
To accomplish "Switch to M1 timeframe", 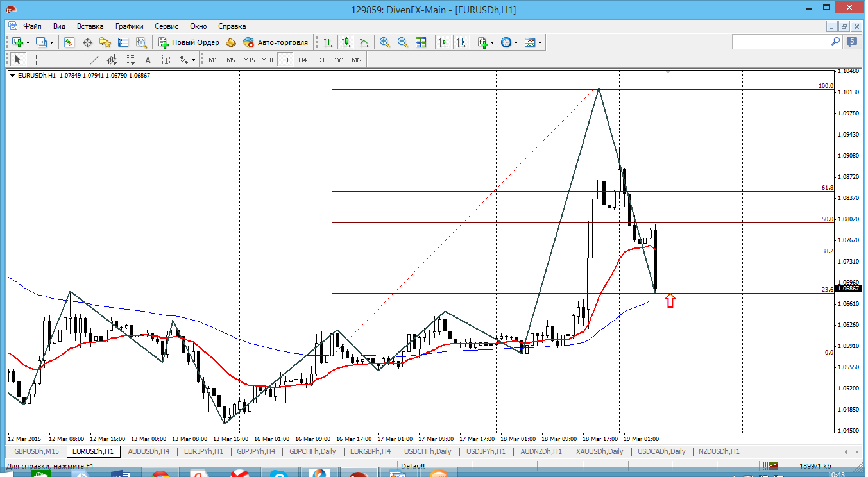I will click(213, 60).
